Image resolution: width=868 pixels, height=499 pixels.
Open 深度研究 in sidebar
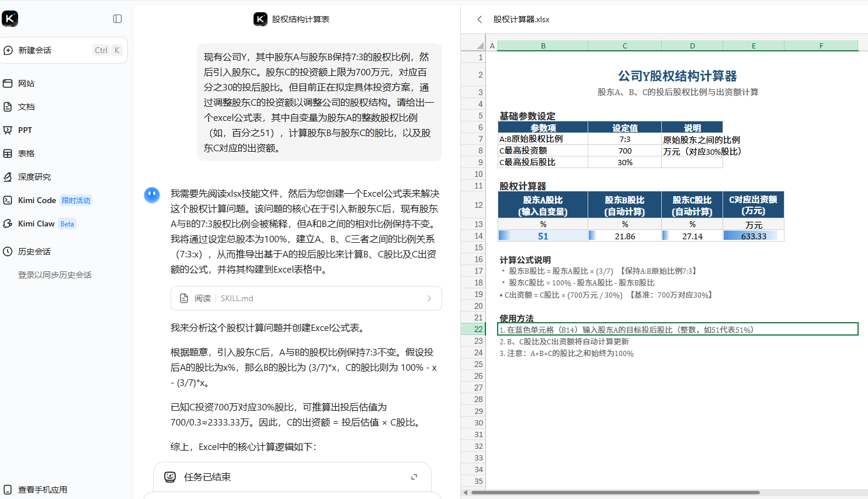pos(34,177)
